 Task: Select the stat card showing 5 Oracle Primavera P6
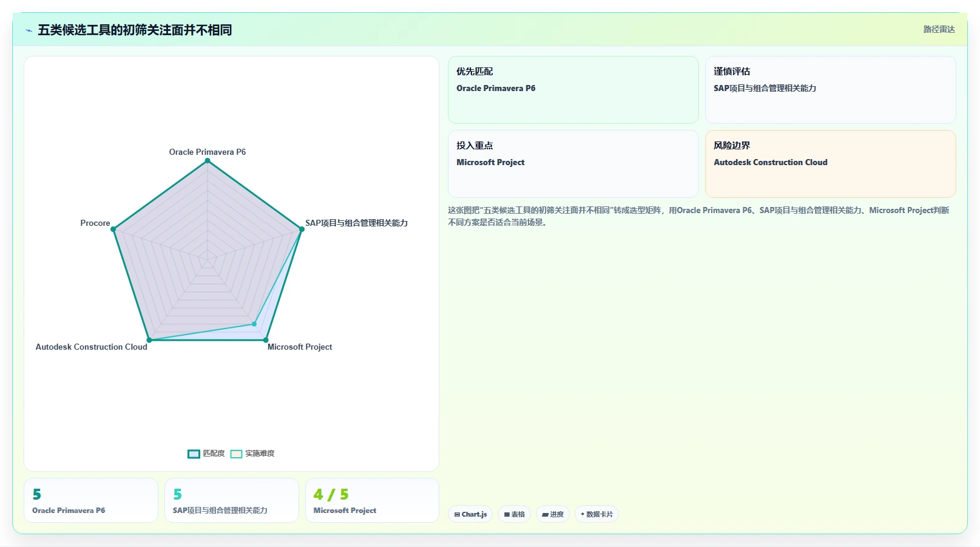pos(91,500)
